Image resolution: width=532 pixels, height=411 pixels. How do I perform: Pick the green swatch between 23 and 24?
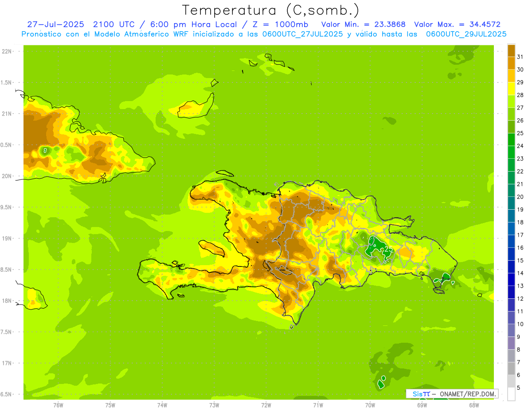click(x=511, y=152)
